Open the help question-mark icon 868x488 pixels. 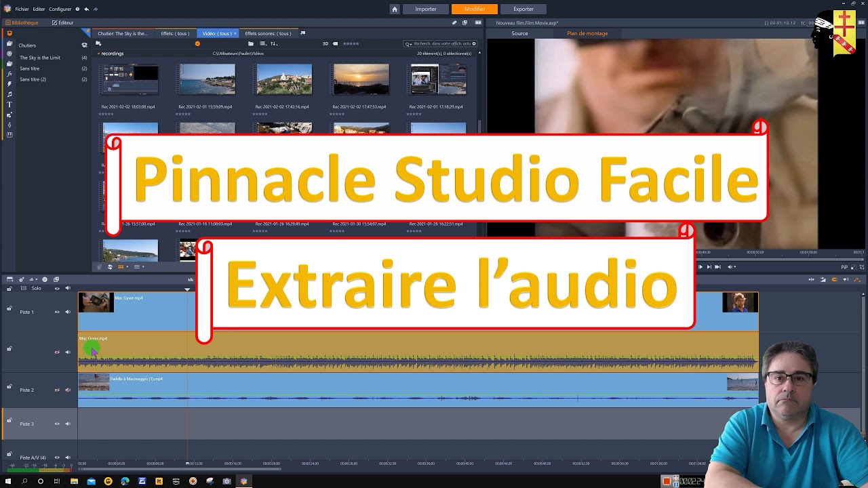pyautogui.click(x=77, y=9)
